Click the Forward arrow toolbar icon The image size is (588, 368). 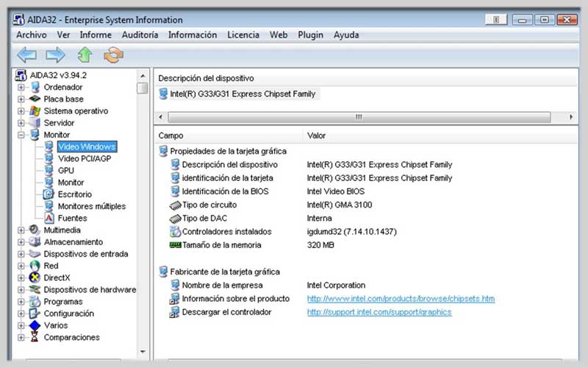tap(56, 55)
